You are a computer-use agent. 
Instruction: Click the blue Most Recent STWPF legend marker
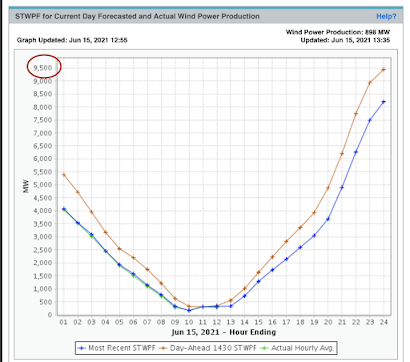pos(82,348)
